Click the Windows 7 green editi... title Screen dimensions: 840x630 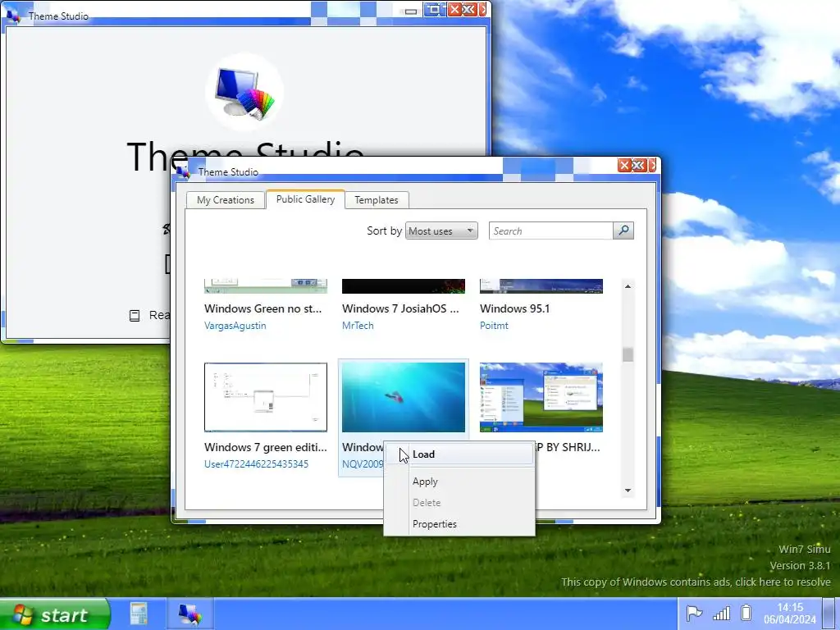[265, 447]
